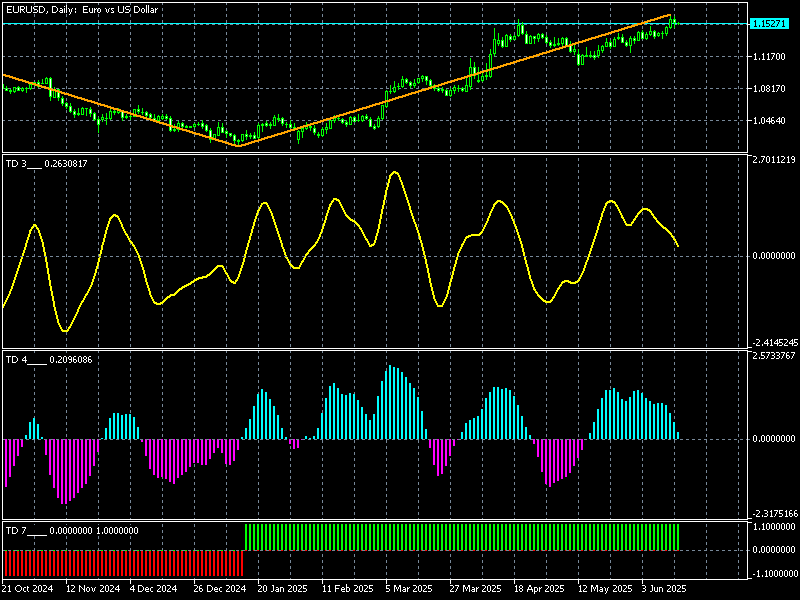Image resolution: width=800 pixels, height=600 pixels.
Task: Click the 26 Dec 2024 date label
Action: pos(220,589)
